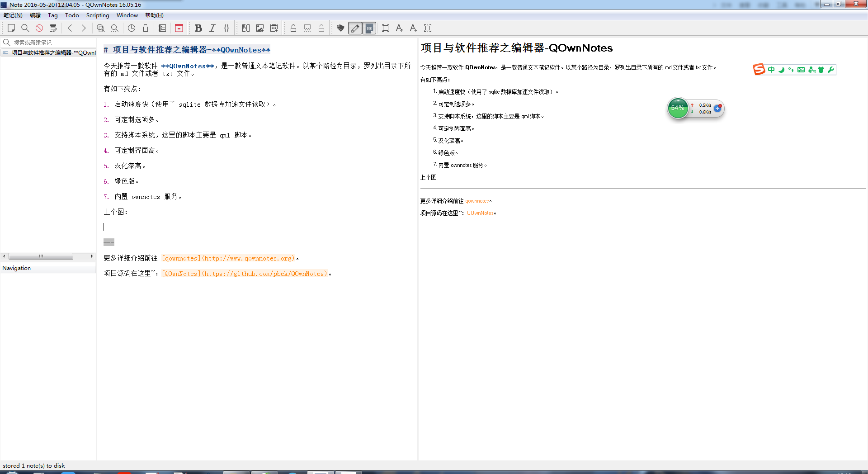868x474 pixels.
Task: Apply italic formatting
Action: [x=212, y=28]
